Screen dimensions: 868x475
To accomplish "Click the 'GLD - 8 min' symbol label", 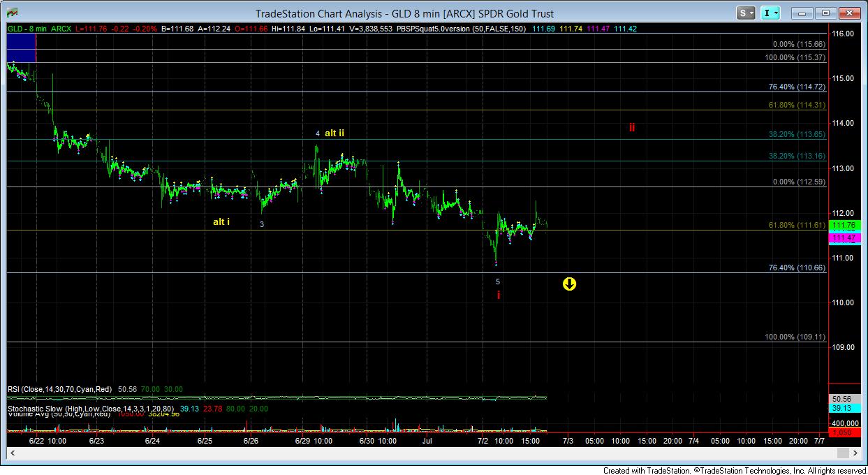I will [27, 29].
